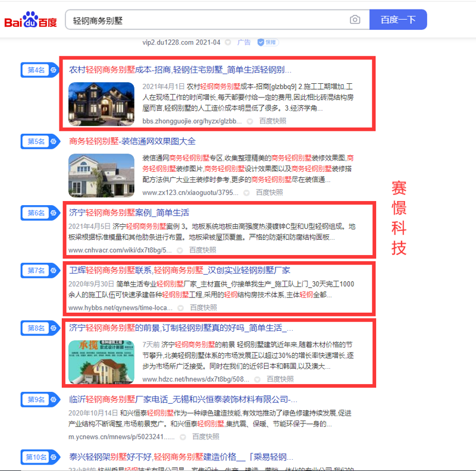Image resolution: width=476 pixels, height=471 pixels.
Task: Open 百度快照 for bbs.zhongguojie.org result
Action: point(273,121)
